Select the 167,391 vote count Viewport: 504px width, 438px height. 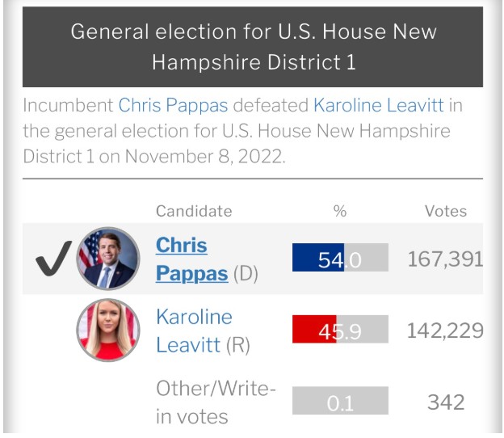446,259
